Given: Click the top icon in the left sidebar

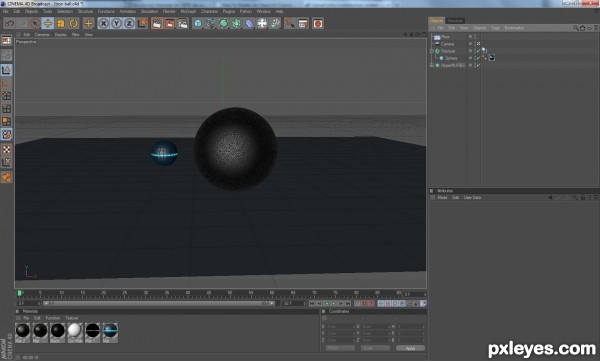Looking at the screenshot, I should tap(7, 41).
